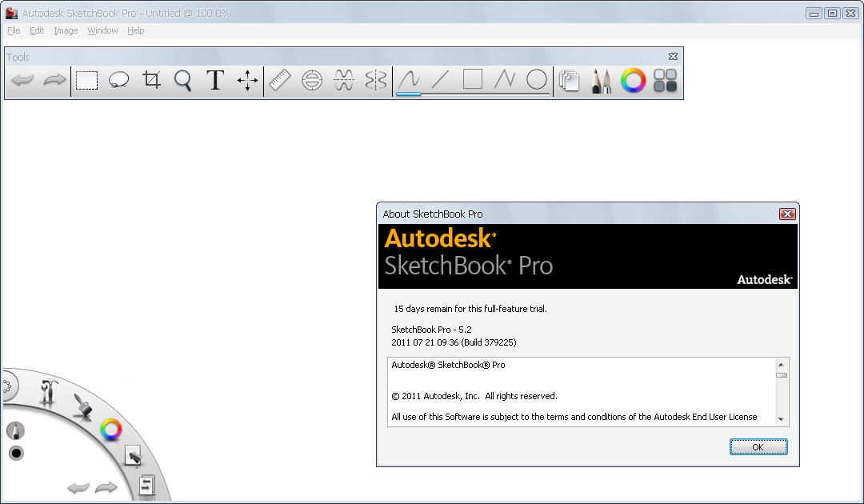Toggle the Ruler guide

pos(280,80)
